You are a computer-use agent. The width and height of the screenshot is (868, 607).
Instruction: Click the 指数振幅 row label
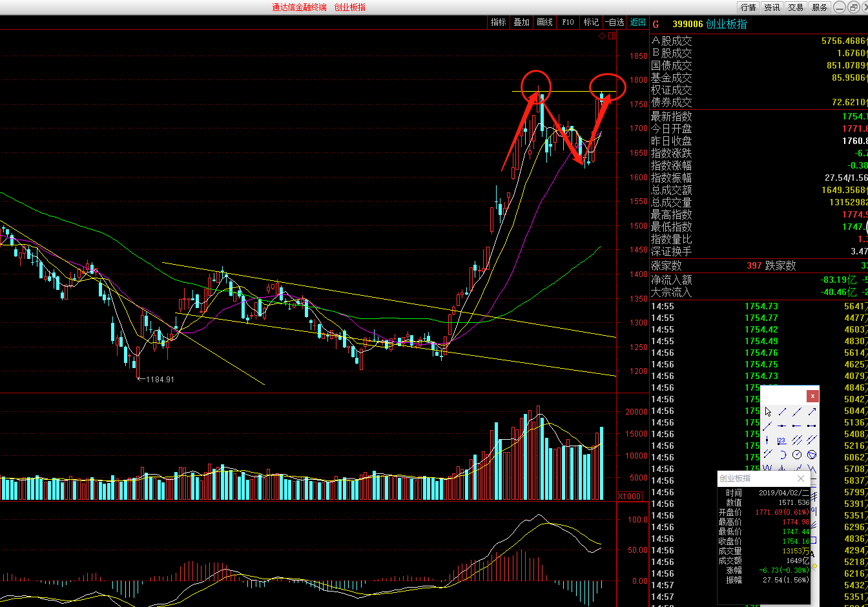click(x=672, y=178)
